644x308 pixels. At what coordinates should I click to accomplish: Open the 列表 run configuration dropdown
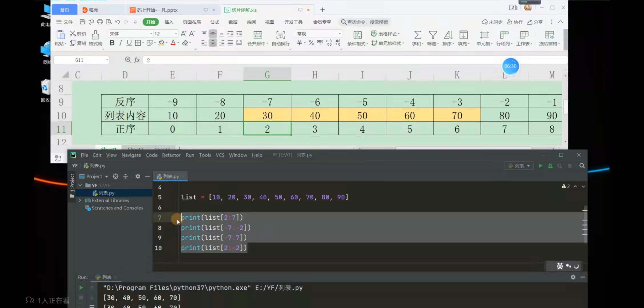tap(519, 166)
